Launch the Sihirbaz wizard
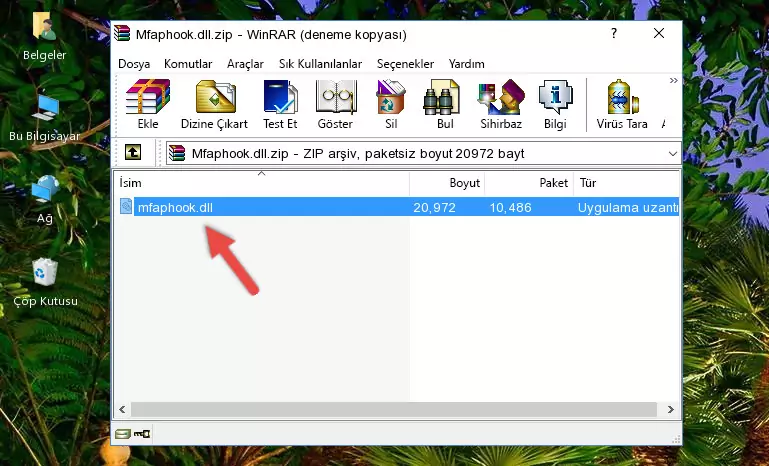The width and height of the screenshot is (769, 466). (x=501, y=104)
